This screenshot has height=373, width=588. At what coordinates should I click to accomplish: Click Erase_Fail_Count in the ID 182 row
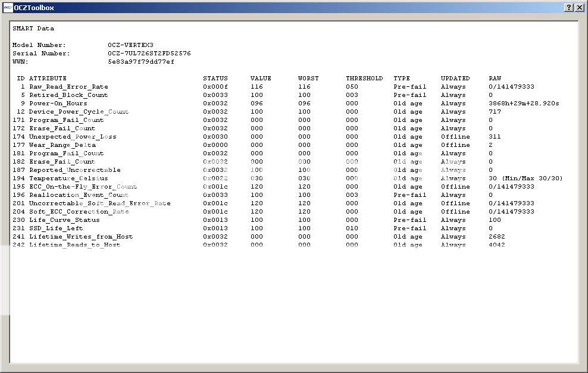[x=62, y=162]
